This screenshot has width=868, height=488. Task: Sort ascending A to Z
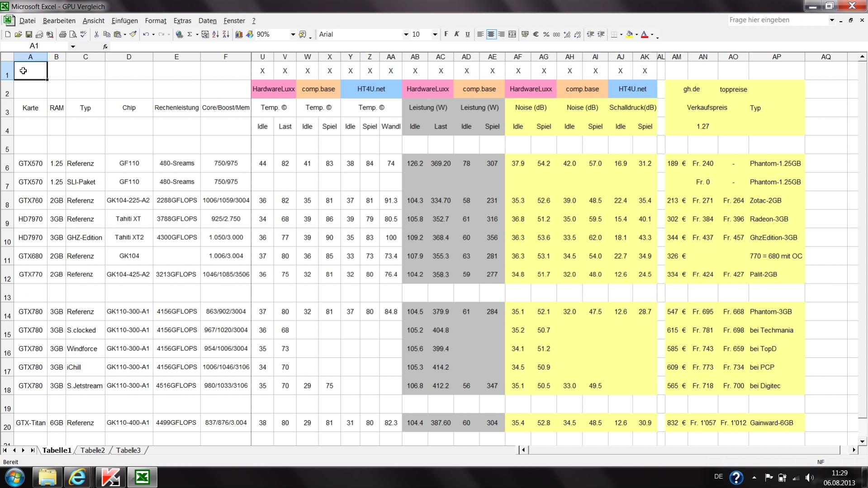click(x=216, y=34)
